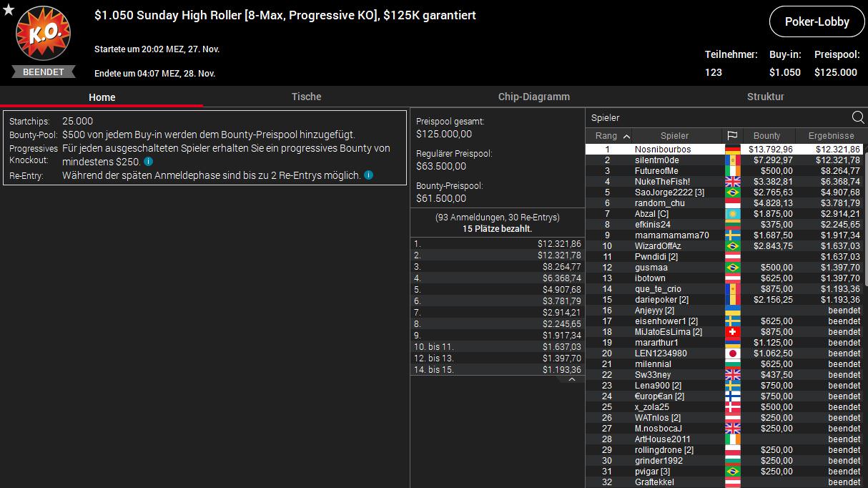Open info icon next to Progressives Knockout text
Image resolution: width=868 pixels, height=488 pixels.
pos(148,162)
